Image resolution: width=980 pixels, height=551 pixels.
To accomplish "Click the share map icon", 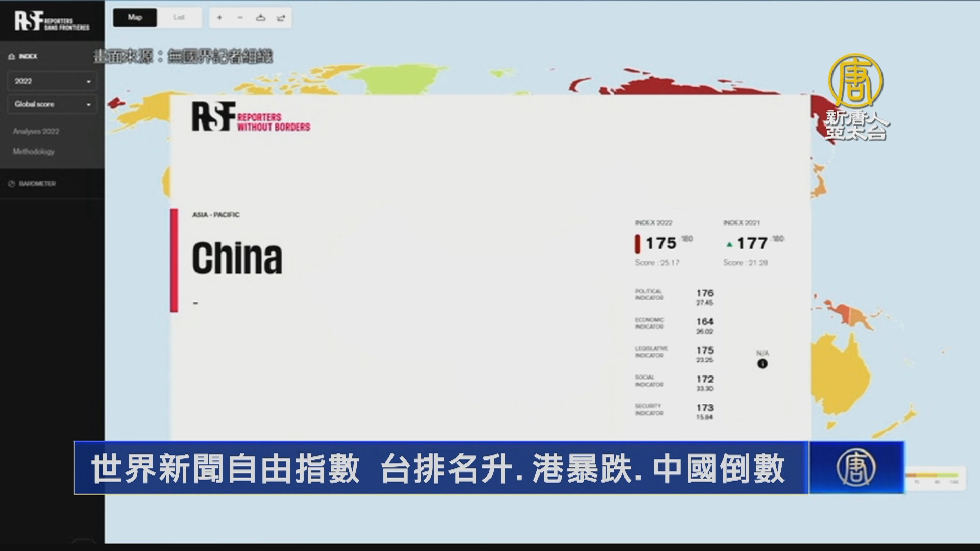I will pos(281,18).
